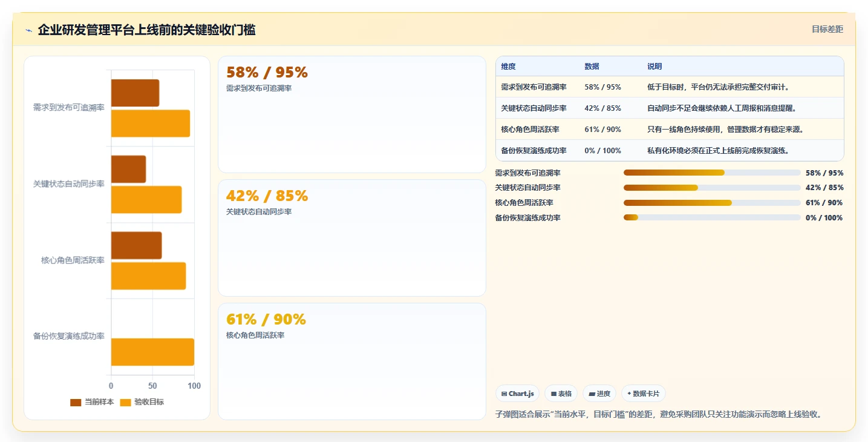Click the chart axis label 需求到发布可追溯率
Viewport: 868px width, 442px height.
69,108
